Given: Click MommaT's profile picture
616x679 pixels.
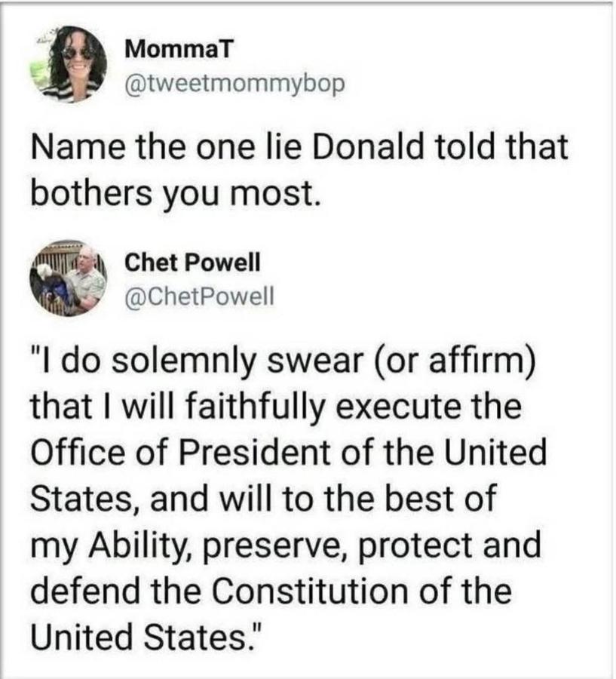Looking at the screenshot, I should pyautogui.click(x=75, y=64).
